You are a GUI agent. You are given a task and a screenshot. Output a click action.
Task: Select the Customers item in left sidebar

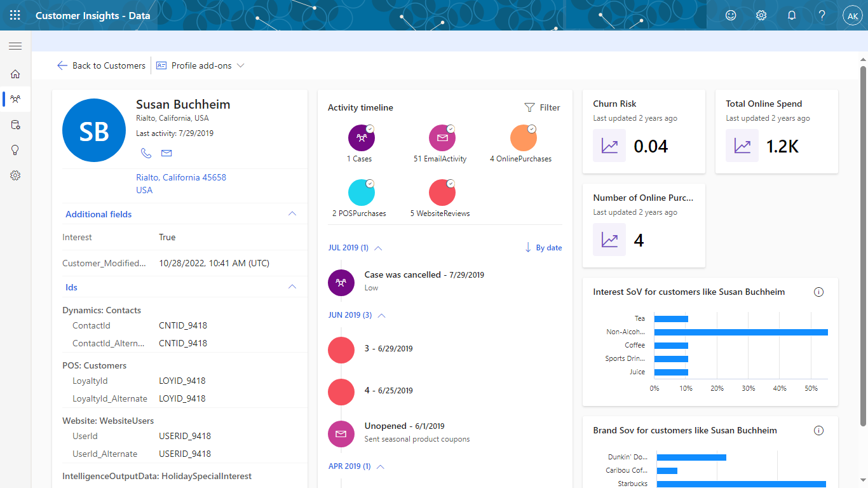15,99
